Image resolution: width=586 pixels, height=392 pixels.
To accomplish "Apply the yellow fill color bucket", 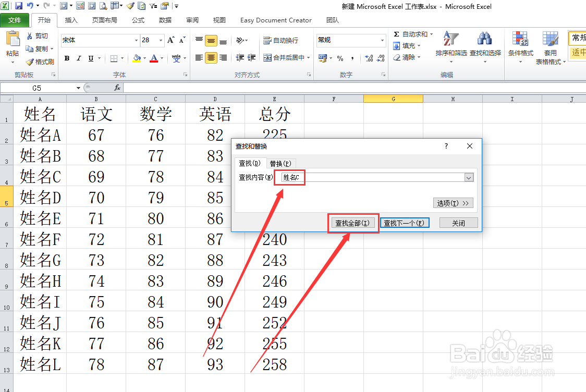I will 137,58.
